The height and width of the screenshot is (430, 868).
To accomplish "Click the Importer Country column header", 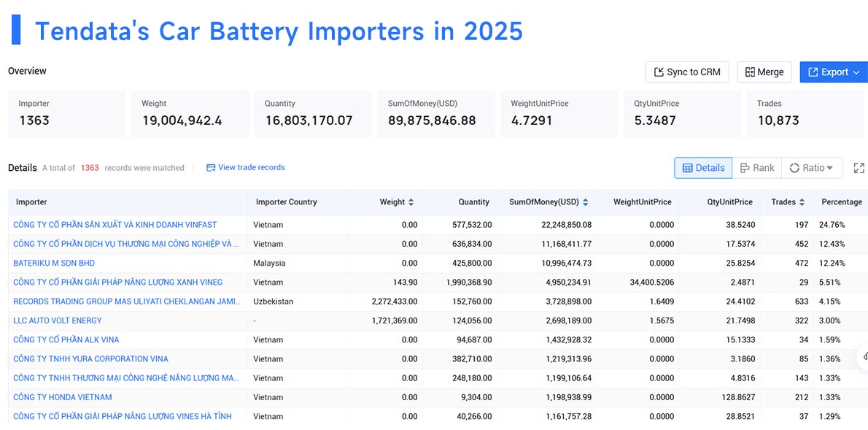I will tap(286, 202).
